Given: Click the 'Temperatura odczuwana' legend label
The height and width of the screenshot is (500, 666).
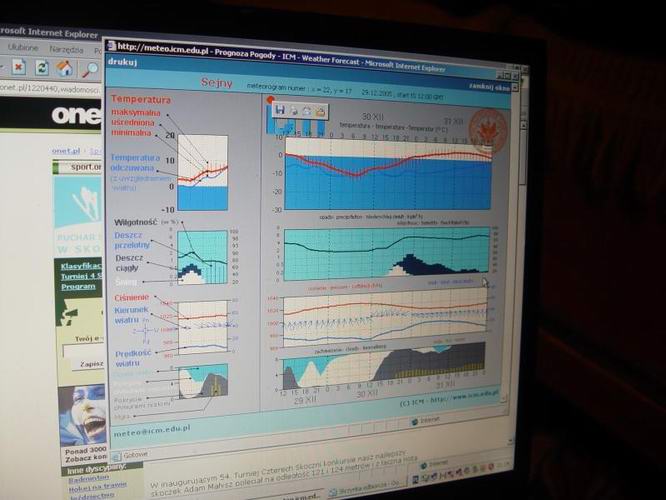Looking at the screenshot, I should [135, 162].
